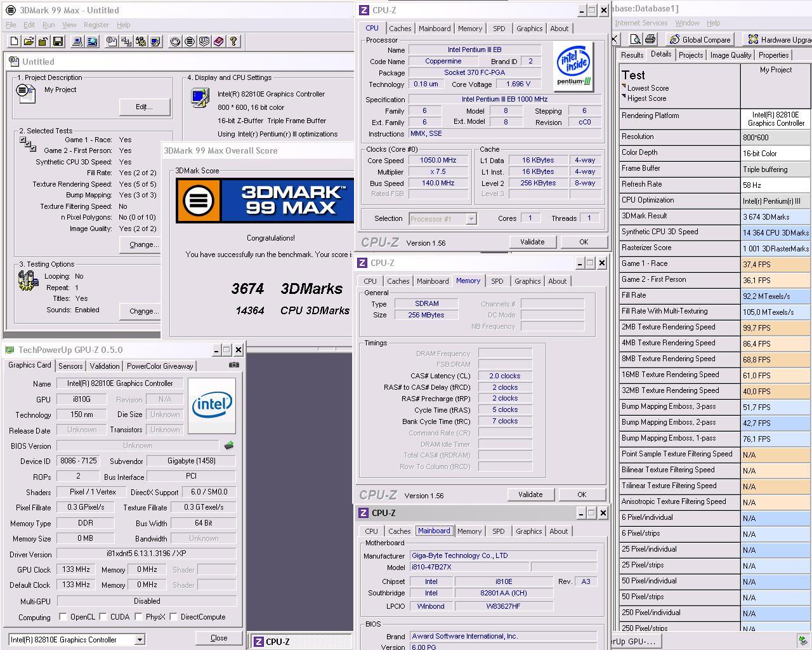Click Change button under Selected Tests
This screenshot has width=812, height=650.
pyautogui.click(x=141, y=244)
